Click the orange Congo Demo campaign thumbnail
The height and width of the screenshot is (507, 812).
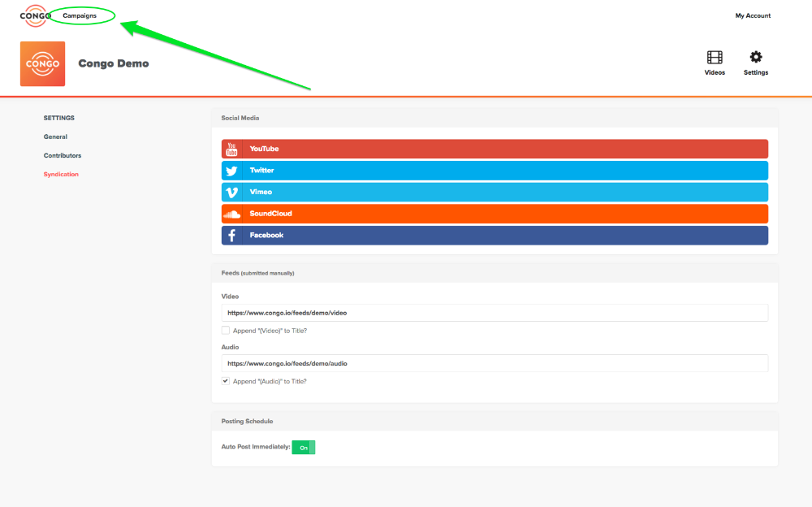42,63
